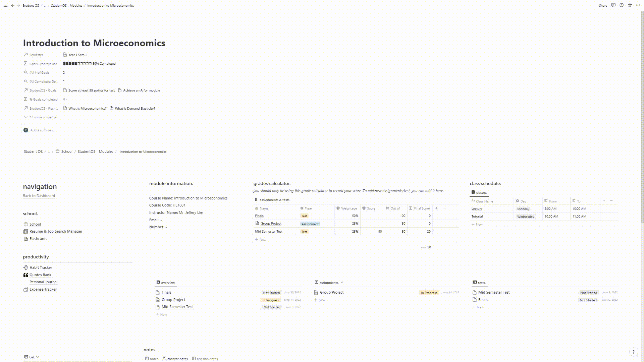
Task: Open class schedule table options dots
Action: click(x=611, y=201)
